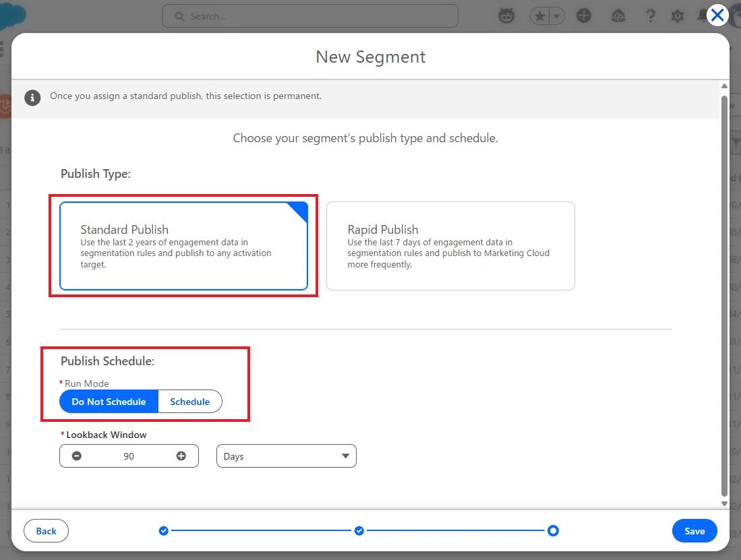The width and height of the screenshot is (741, 560).
Task: Click the search magnifier icon
Action: (x=179, y=17)
